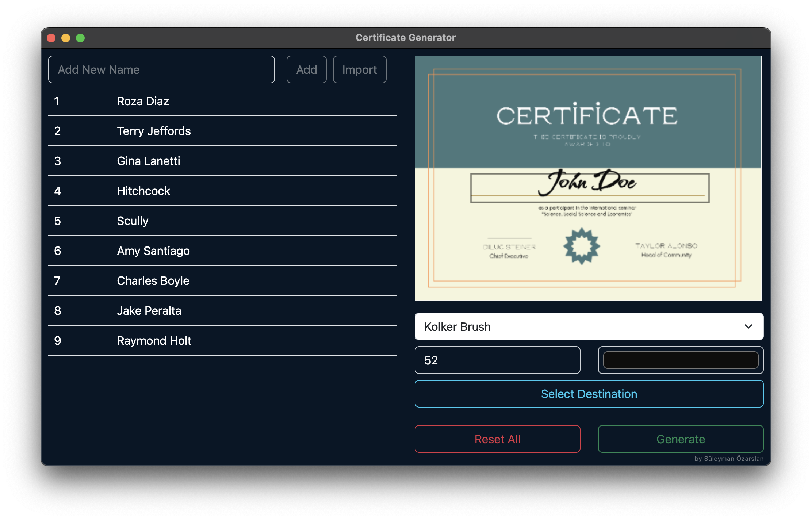Screen dimensions: 812x520
Task: Click the Jake Peralta entry
Action: coord(149,311)
